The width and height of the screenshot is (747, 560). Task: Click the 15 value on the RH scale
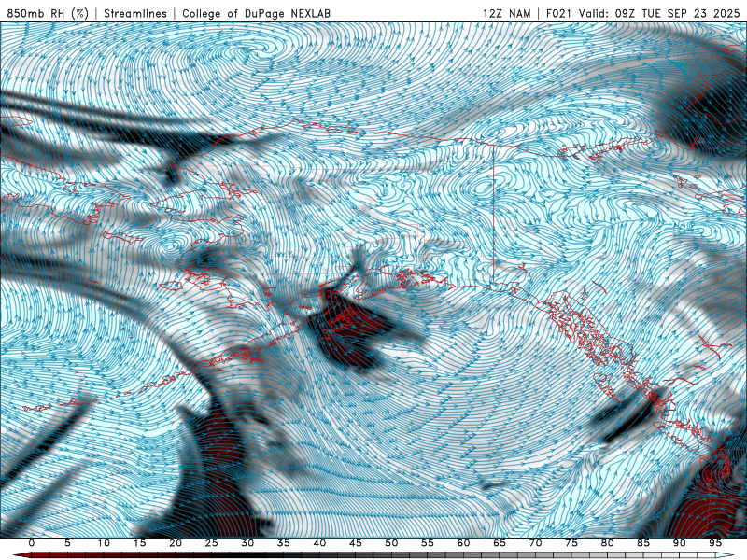pyautogui.click(x=139, y=543)
